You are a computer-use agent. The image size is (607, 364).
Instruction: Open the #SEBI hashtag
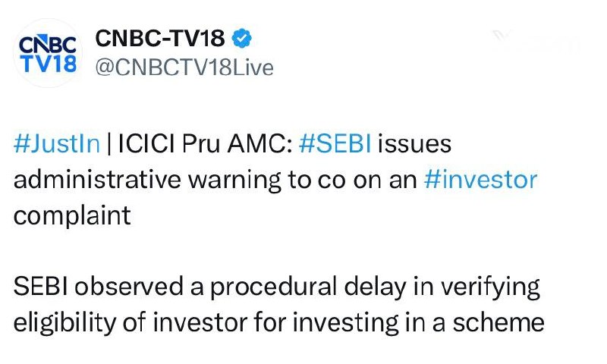pyautogui.click(x=335, y=143)
